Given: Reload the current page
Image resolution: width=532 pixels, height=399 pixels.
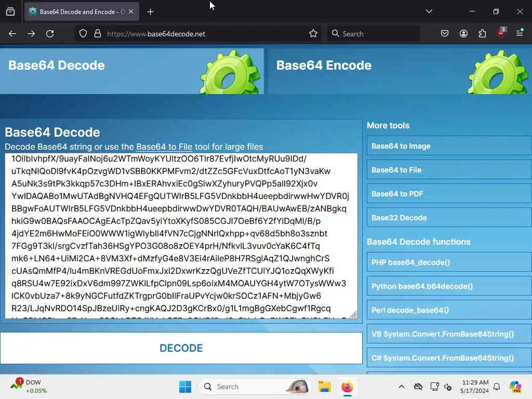Looking at the screenshot, I should point(50,34).
